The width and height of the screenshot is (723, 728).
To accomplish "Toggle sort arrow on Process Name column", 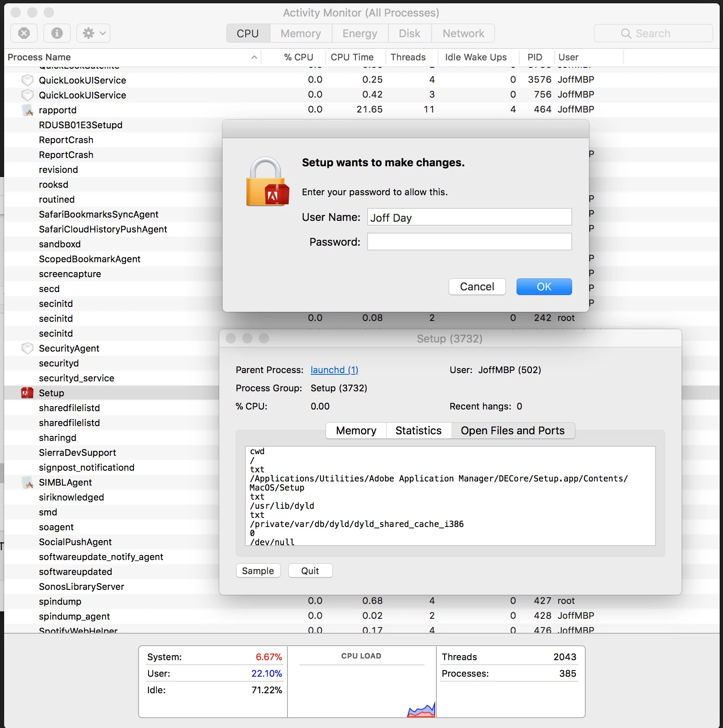I will (254, 57).
